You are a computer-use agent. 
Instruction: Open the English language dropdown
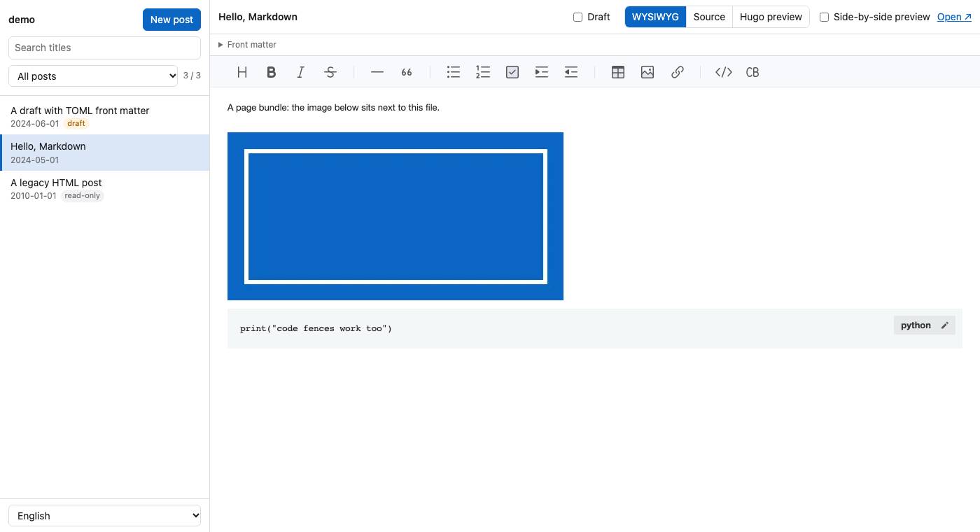pos(105,516)
